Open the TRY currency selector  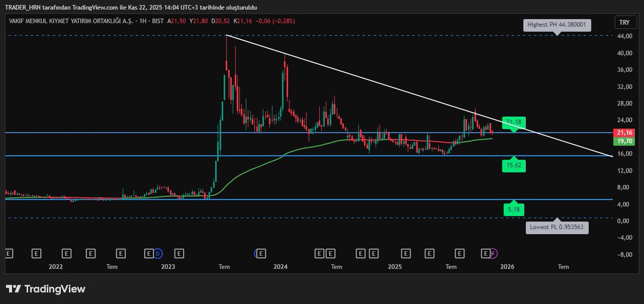click(624, 22)
